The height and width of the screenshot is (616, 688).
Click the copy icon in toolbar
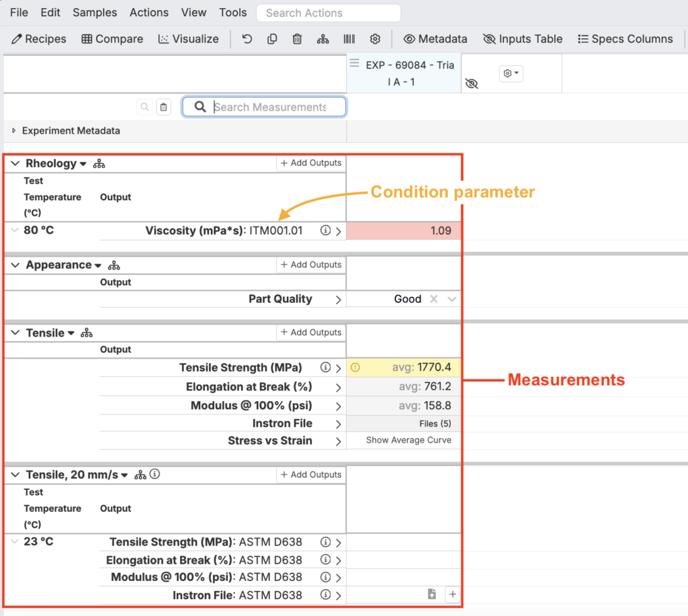[272, 39]
